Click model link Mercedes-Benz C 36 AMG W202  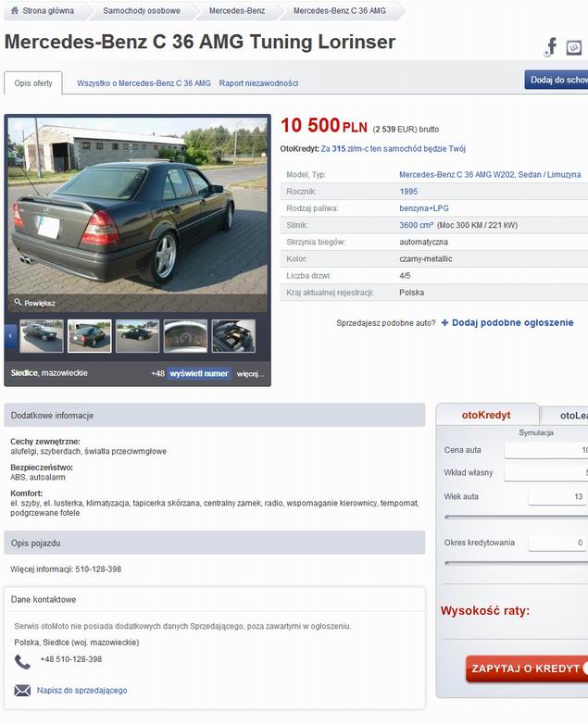pos(490,175)
